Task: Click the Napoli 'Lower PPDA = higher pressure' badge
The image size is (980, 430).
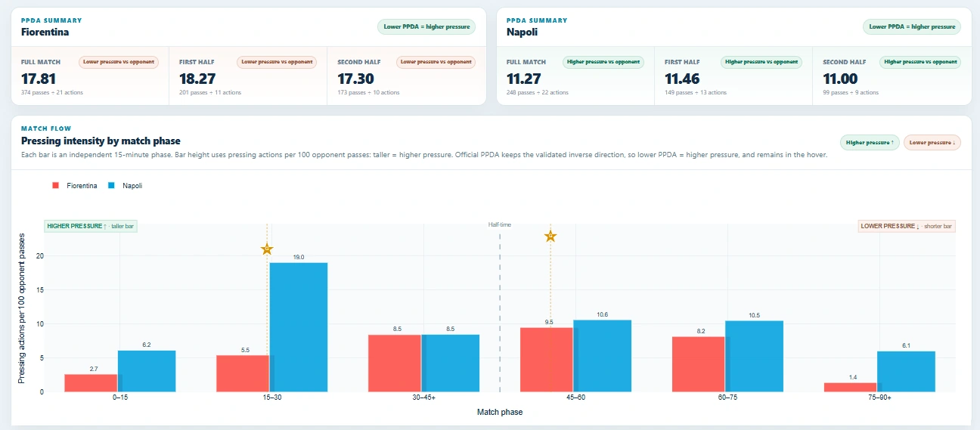Action: tap(912, 26)
